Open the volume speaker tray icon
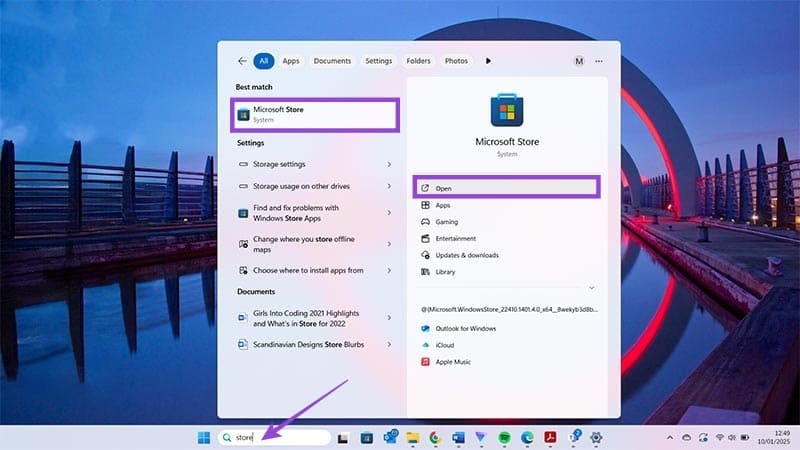The height and width of the screenshot is (450, 800). 732,438
